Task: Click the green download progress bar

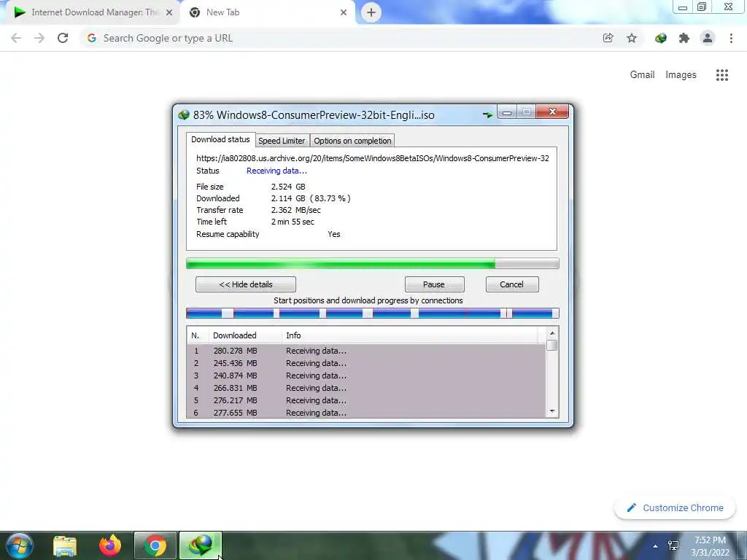Action: (x=373, y=263)
